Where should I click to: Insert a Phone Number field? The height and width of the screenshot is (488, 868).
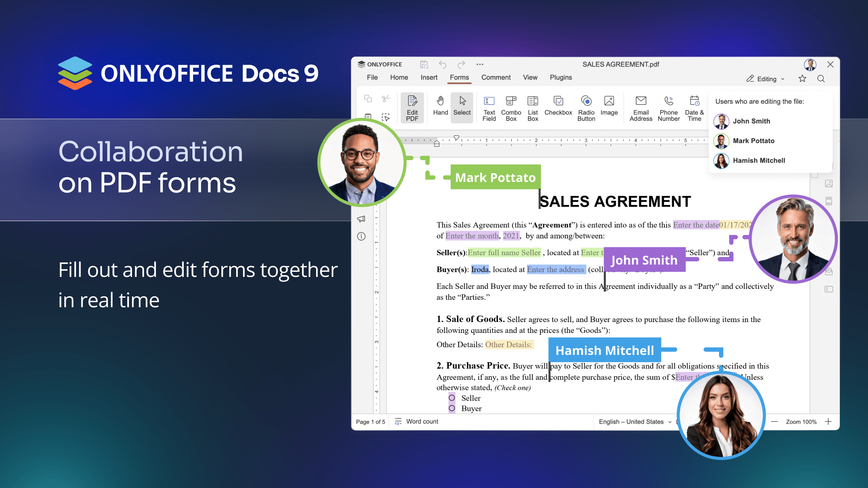(668, 108)
